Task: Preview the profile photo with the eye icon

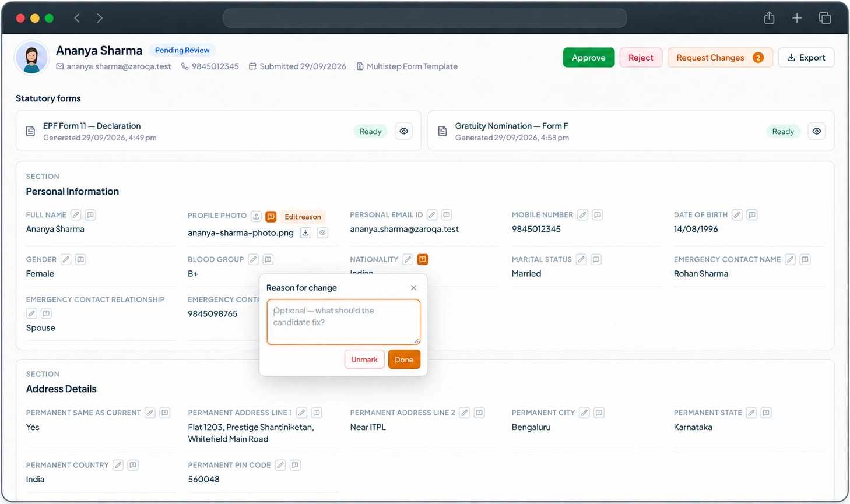Action: coord(322,232)
